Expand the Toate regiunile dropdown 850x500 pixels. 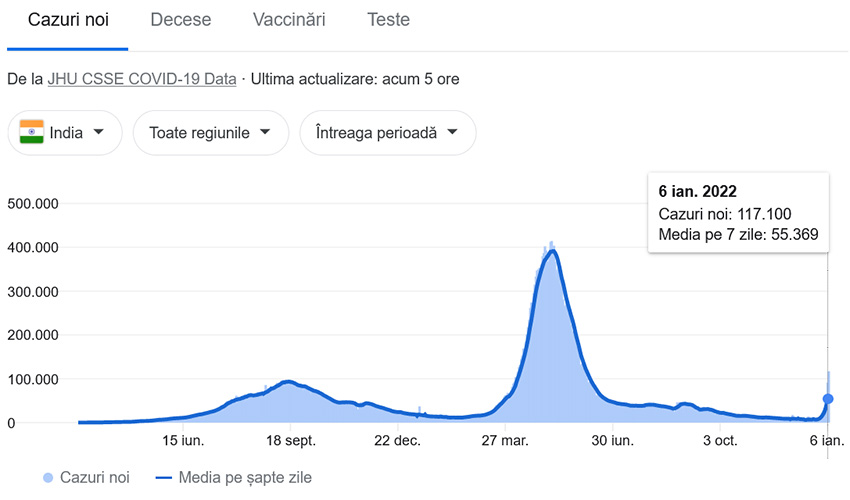pos(211,133)
